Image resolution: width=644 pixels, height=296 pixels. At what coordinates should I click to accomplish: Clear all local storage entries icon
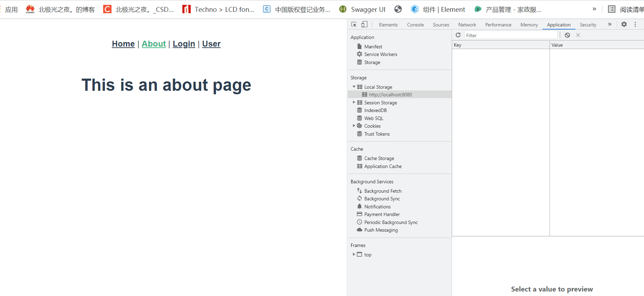567,35
